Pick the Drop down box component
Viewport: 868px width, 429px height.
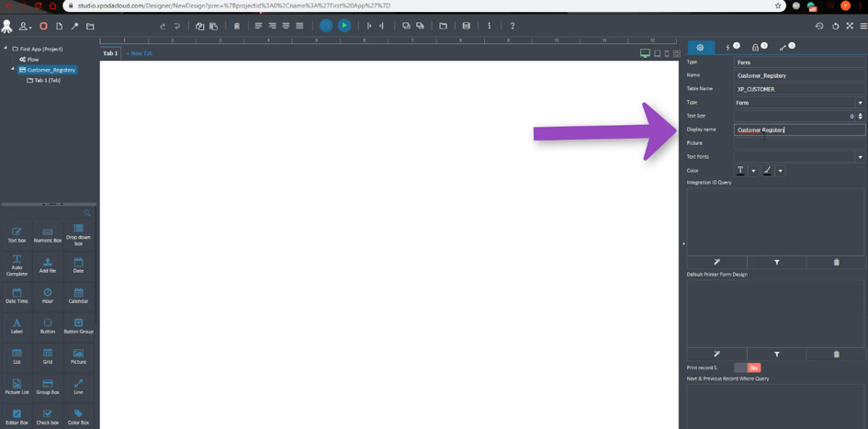79,234
